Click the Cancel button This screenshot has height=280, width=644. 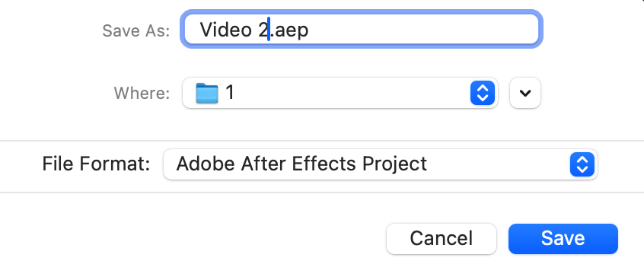(442, 239)
